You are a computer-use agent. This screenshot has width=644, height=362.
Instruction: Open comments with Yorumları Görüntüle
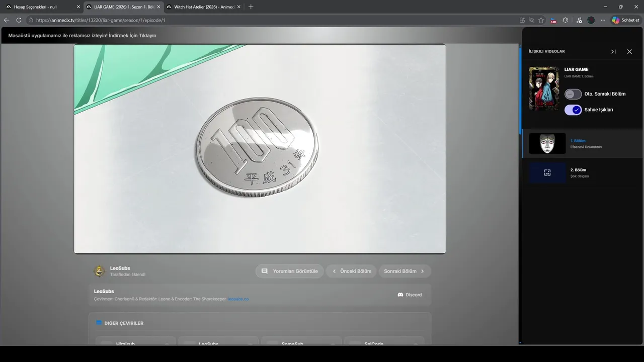289,271
